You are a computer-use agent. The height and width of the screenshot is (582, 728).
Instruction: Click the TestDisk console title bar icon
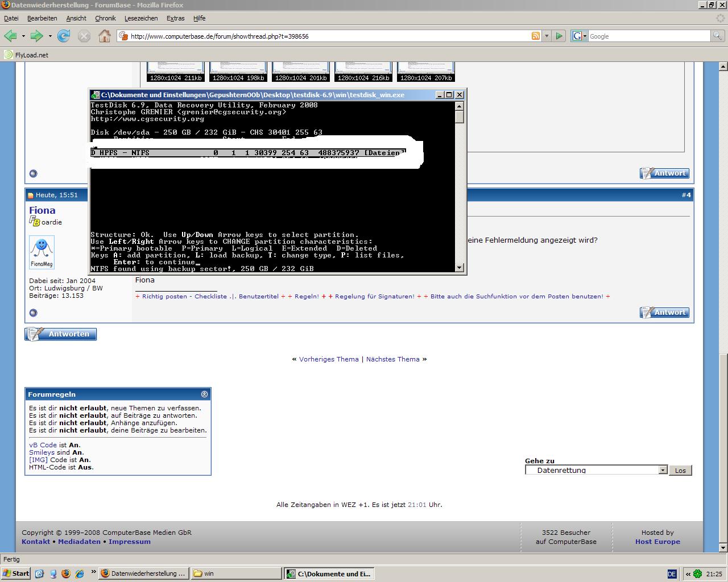[96, 95]
